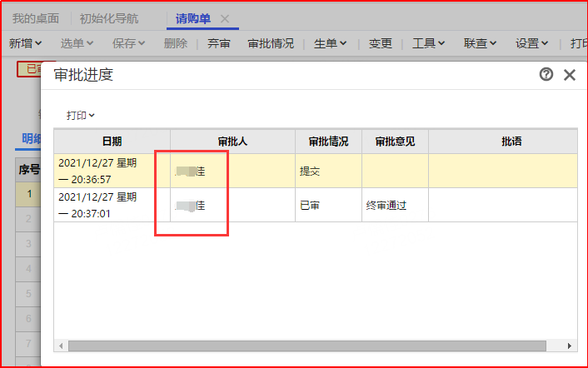Click the 已审 status cell

pyautogui.click(x=328, y=205)
